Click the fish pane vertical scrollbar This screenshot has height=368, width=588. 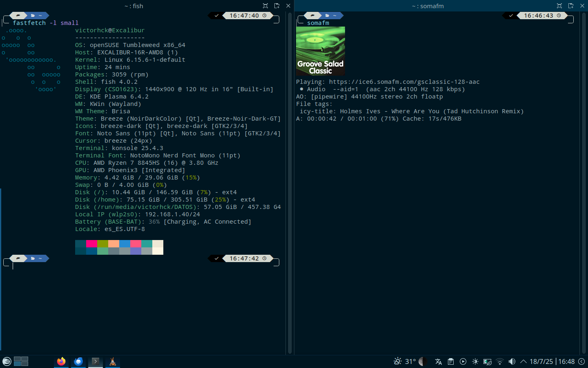click(290, 183)
